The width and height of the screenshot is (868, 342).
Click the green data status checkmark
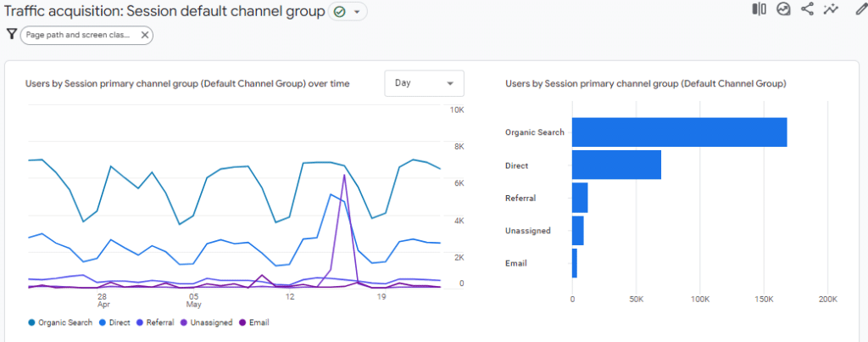(x=341, y=12)
